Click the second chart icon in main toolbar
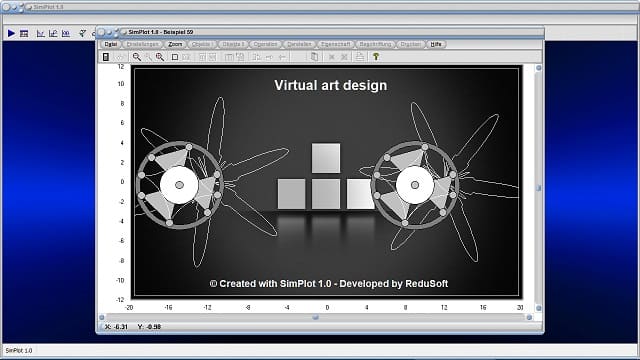 tap(53, 33)
